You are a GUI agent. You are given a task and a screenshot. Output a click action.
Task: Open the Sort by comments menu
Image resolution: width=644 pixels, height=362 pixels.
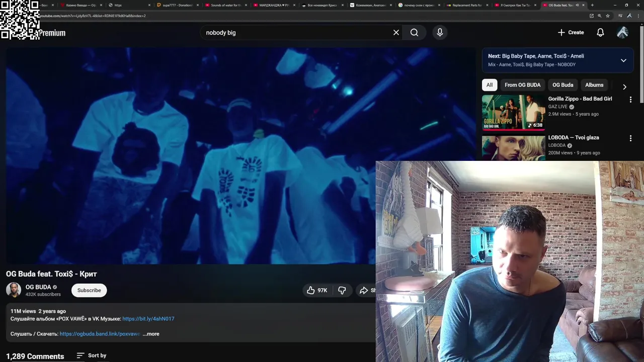[x=92, y=355]
